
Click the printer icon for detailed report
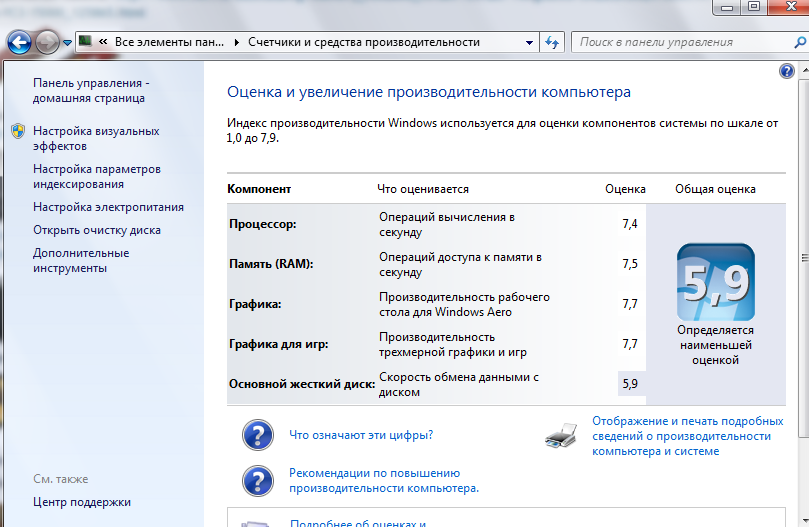[x=562, y=435]
